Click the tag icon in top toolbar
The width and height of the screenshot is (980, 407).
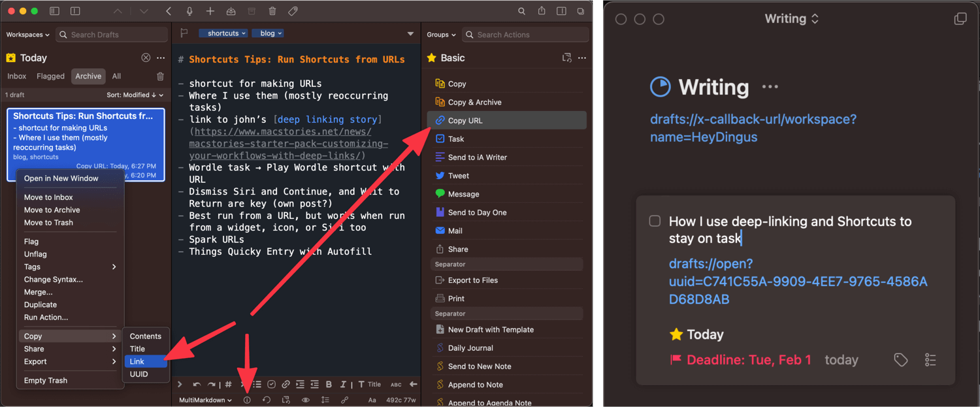pos(293,11)
